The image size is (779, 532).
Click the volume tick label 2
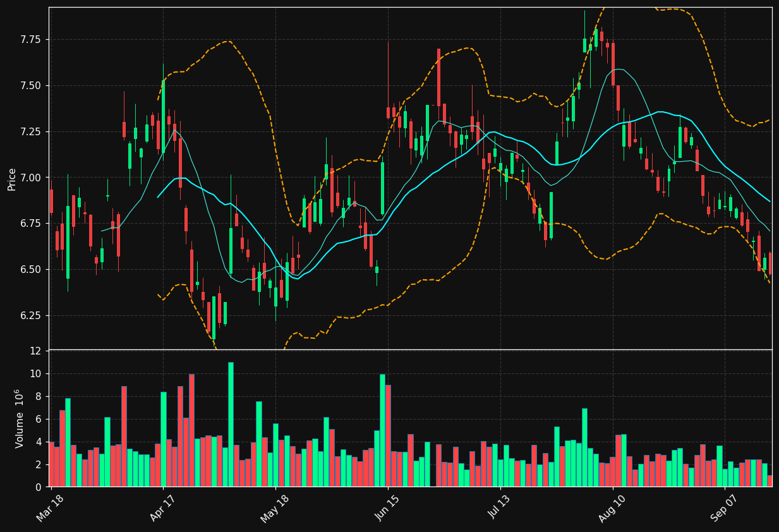point(39,465)
